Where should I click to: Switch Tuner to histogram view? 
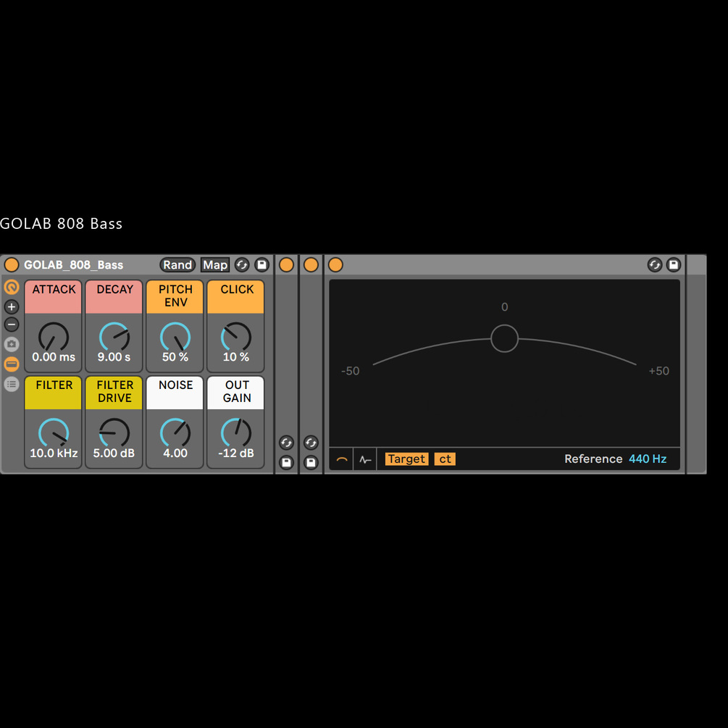pos(364,459)
